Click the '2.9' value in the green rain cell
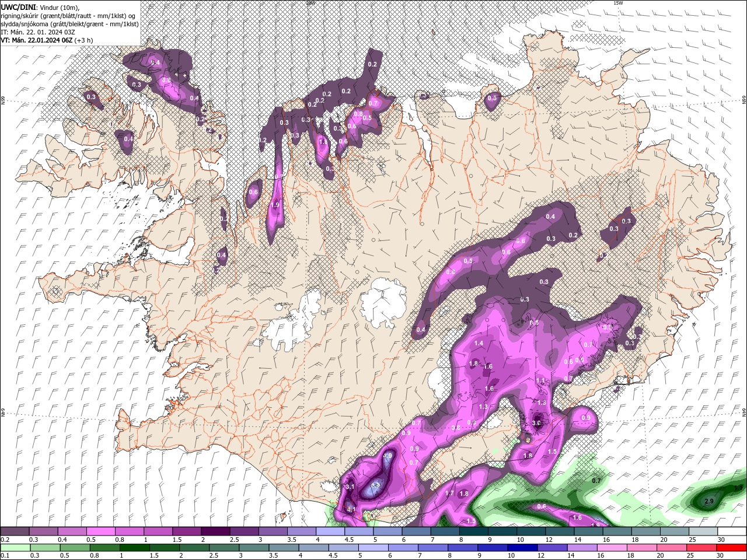 [x=709, y=501]
